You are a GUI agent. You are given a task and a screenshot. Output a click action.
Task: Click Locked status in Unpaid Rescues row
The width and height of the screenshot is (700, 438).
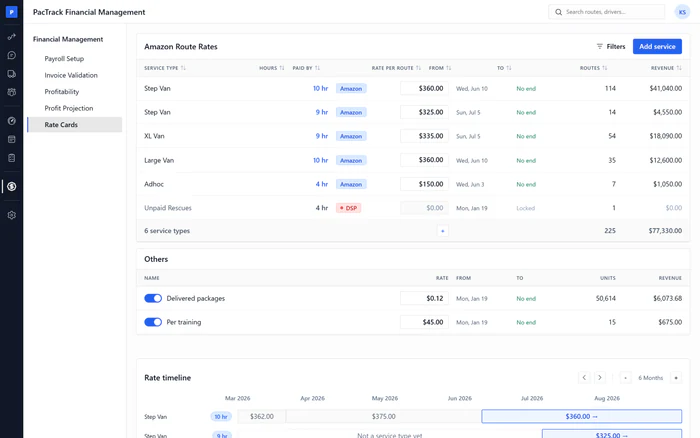point(525,208)
